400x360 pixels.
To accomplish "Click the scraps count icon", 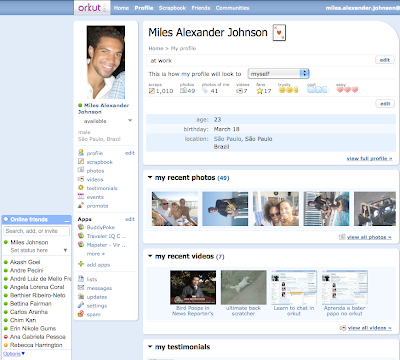I will point(152,91).
